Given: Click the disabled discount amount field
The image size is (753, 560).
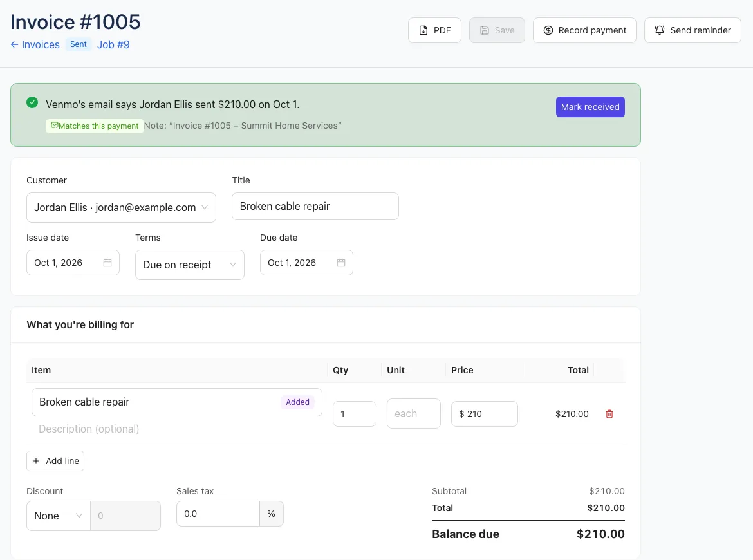Looking at the screenshot, I should [126, 516].
